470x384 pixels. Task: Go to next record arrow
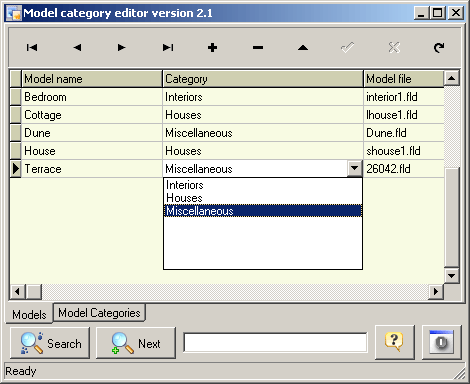tap(122, 47)
